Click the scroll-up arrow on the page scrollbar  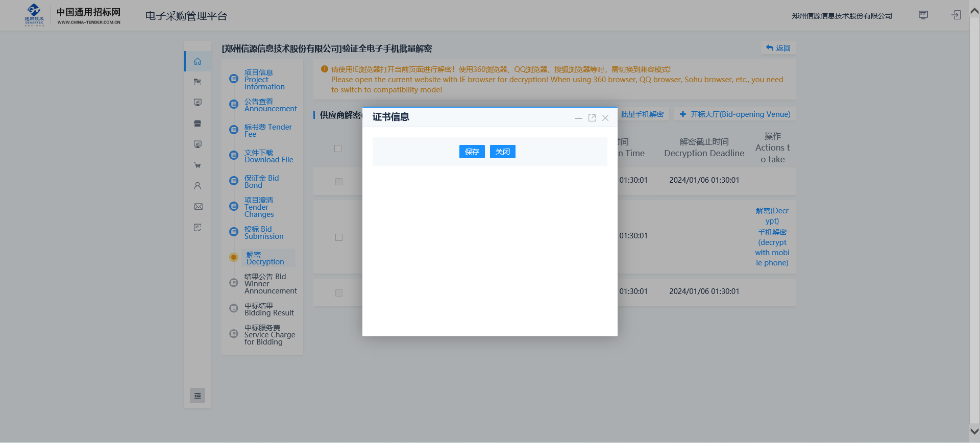coord(974,10)
